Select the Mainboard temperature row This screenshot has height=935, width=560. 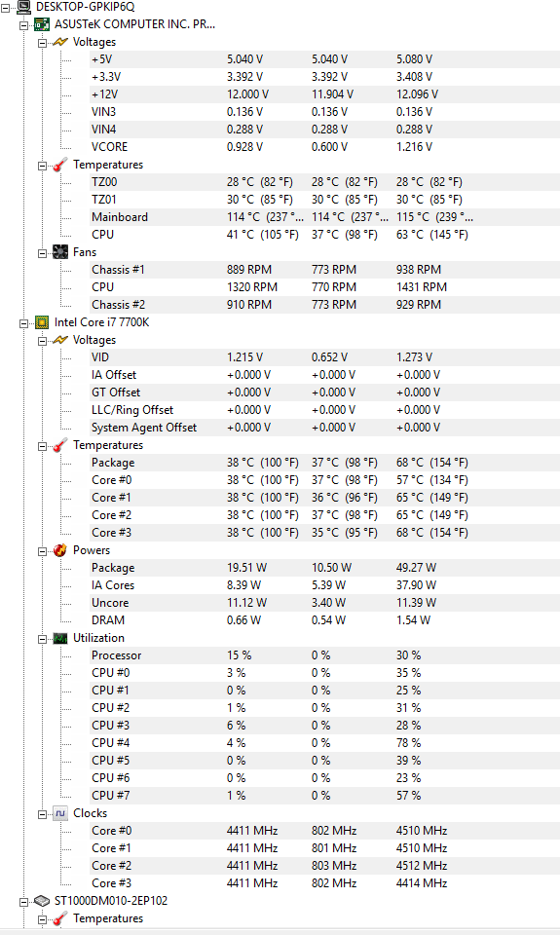click(324, 217)
